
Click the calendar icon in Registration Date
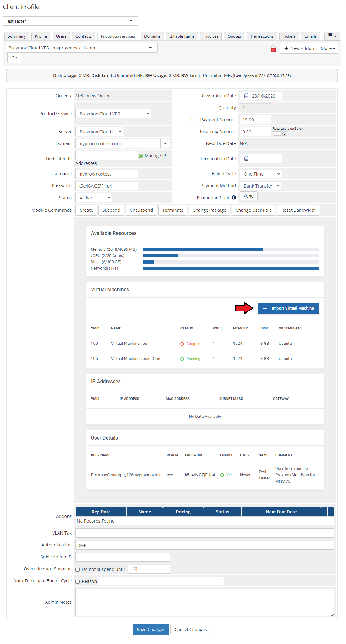(247, 96)
